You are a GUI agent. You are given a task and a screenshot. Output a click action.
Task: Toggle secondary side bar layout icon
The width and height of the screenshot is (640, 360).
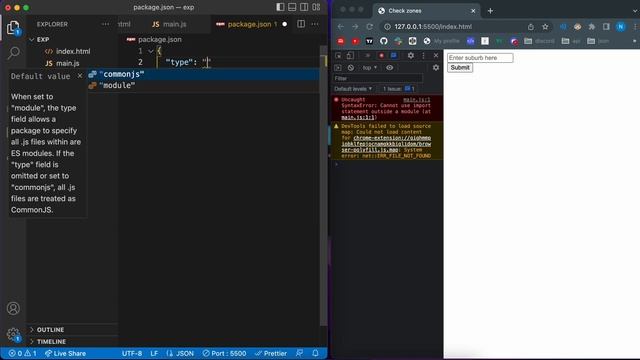[304, 7]
